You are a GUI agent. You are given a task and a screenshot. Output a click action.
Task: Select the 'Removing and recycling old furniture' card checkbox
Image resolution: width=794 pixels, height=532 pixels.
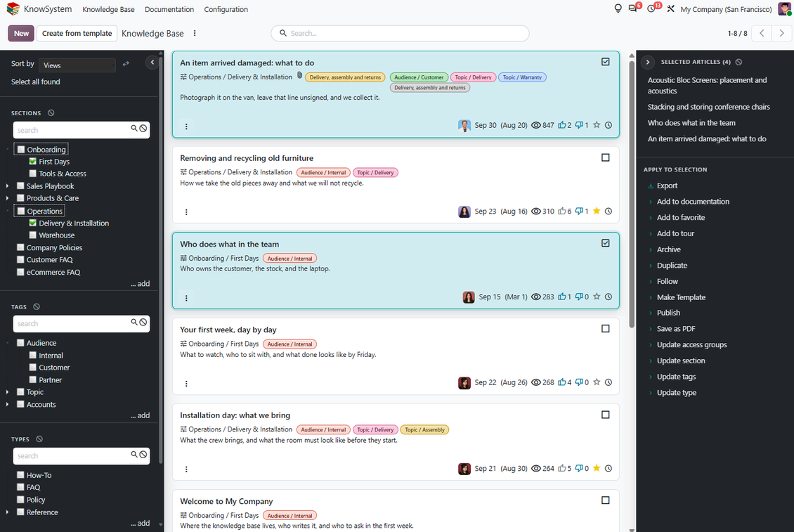(x=605, y=157)
